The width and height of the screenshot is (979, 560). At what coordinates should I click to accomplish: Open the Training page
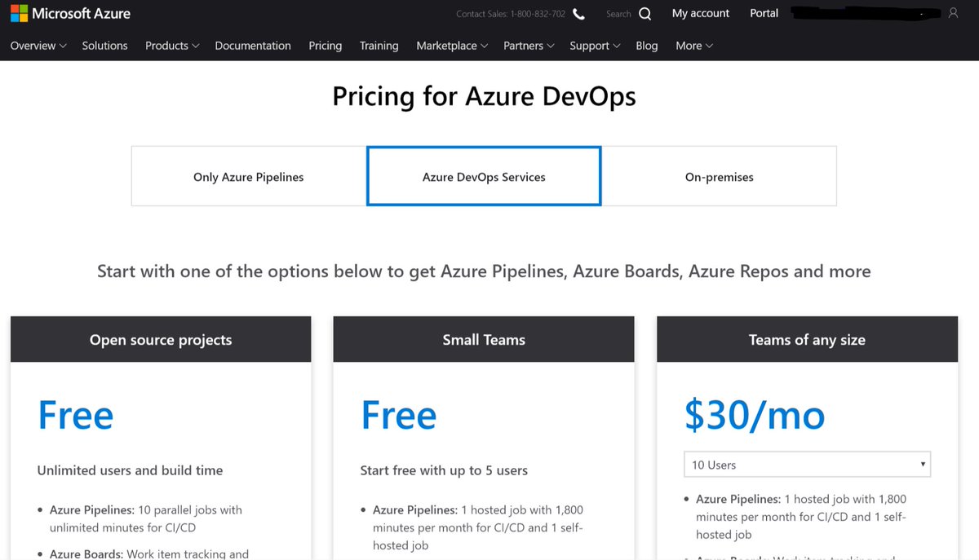[x=379, y=46]
